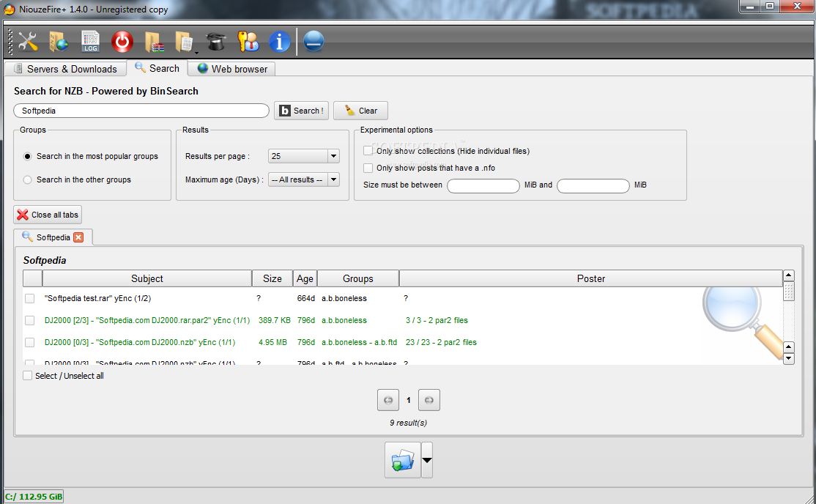Click maximum size MiB input field
The width and height of the screenshot is (816, 504).
[593, 185]
